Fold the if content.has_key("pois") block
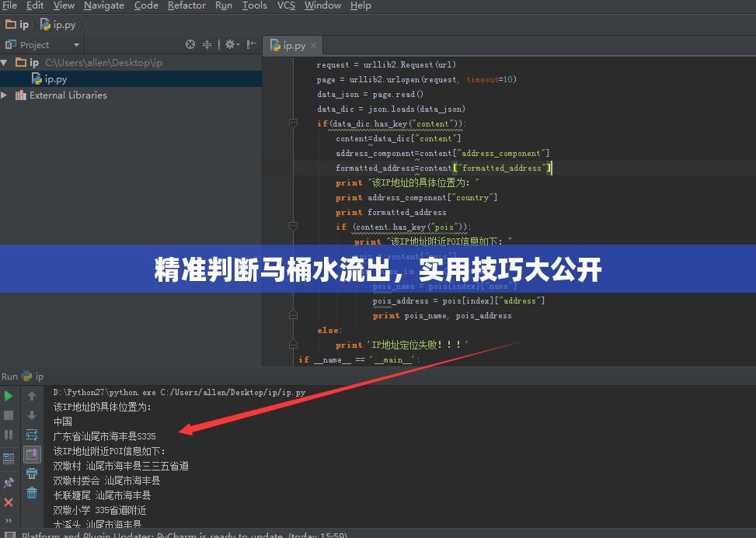 pyautogui.click(x=293, y=226)
